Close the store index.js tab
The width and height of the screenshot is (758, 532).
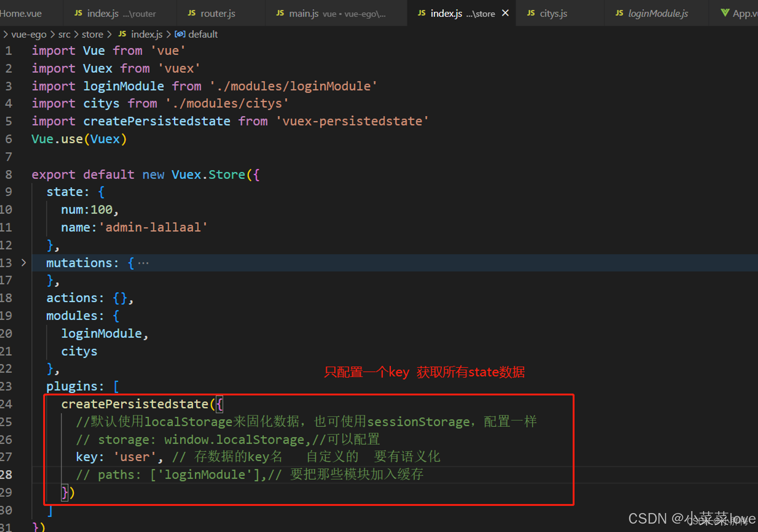coord(505,13)
